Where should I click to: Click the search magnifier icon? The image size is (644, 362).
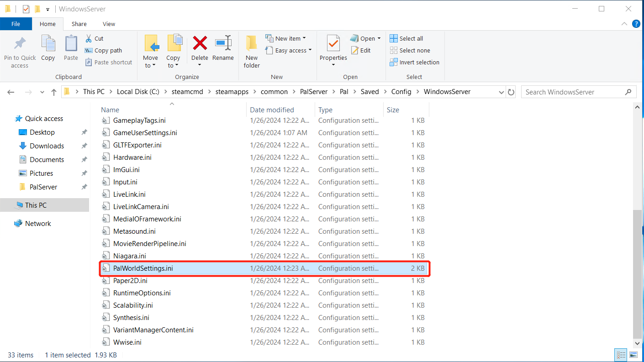(x=628, y=92)
